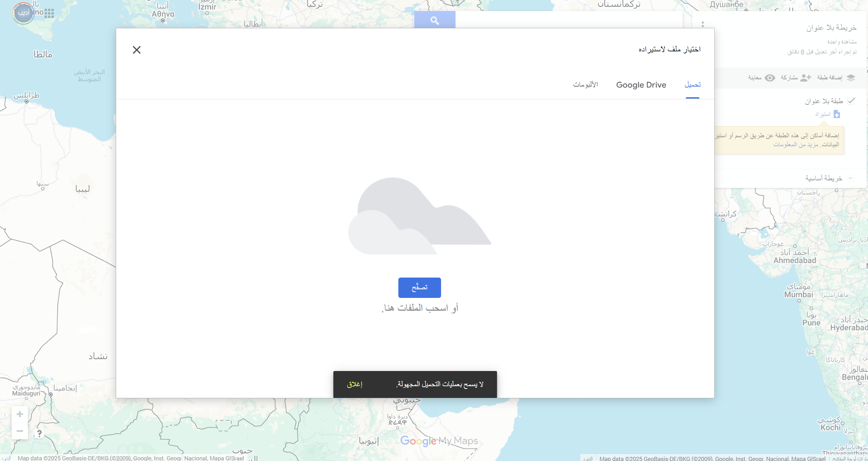Click the add layer stack icon
This screenshot has width=868, height=461.
[x=851, y=78]
